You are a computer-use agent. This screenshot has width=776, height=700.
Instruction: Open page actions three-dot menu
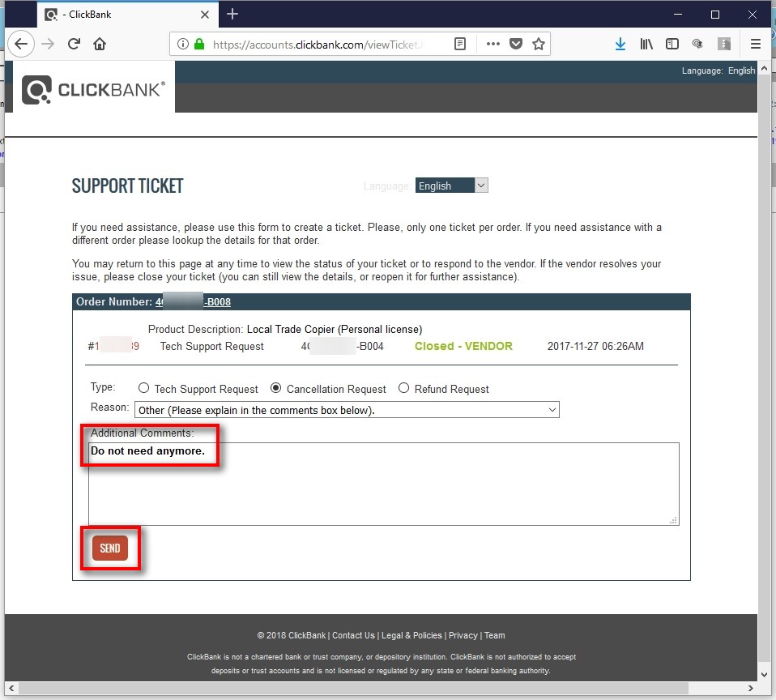(x=493, y=44)
